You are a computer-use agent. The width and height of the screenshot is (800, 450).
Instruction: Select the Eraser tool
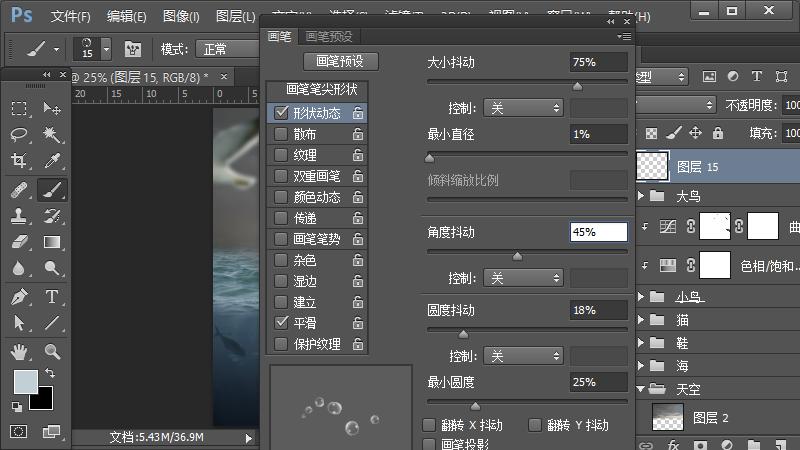pyautogui.click(x=19, y=242)
